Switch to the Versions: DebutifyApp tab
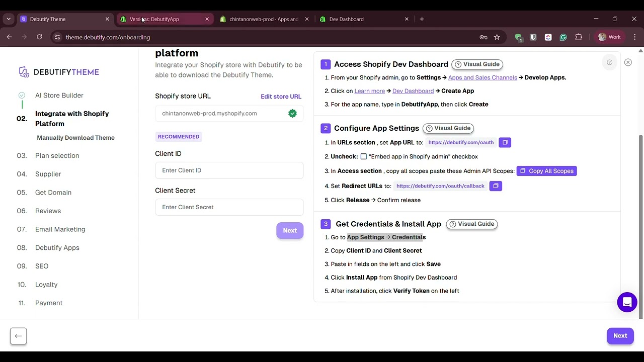This screenshot has width=644, height=362. coord(165,19)
